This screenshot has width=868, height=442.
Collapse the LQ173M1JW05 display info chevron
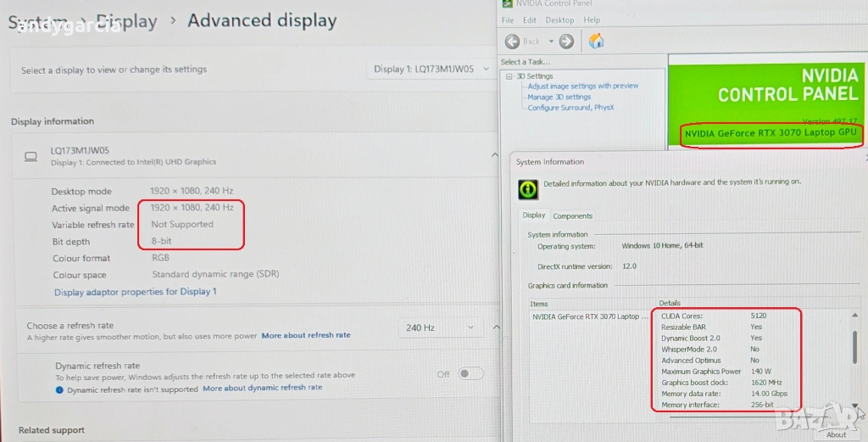494,155
